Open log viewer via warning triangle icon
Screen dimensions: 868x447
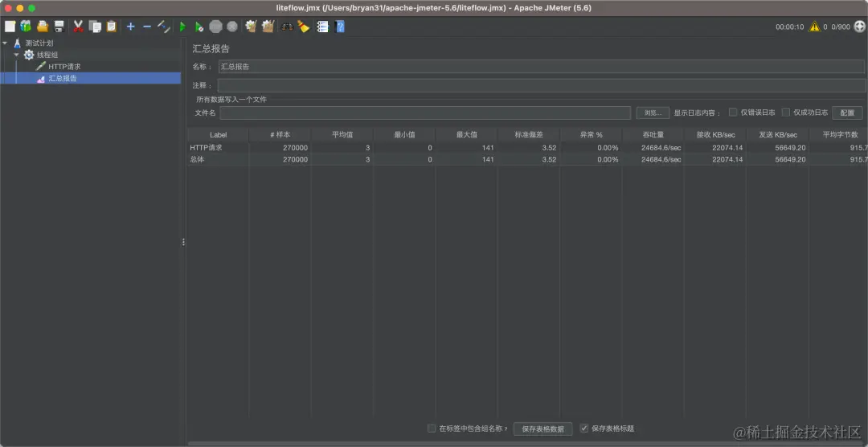click(814, 26)
